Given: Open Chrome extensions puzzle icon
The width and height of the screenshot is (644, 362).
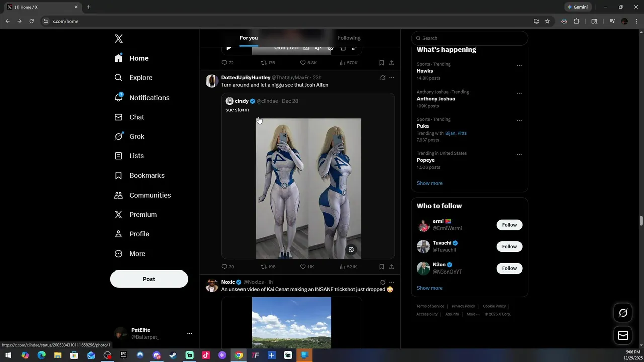Looking at the screenshot, I should 577,21.
